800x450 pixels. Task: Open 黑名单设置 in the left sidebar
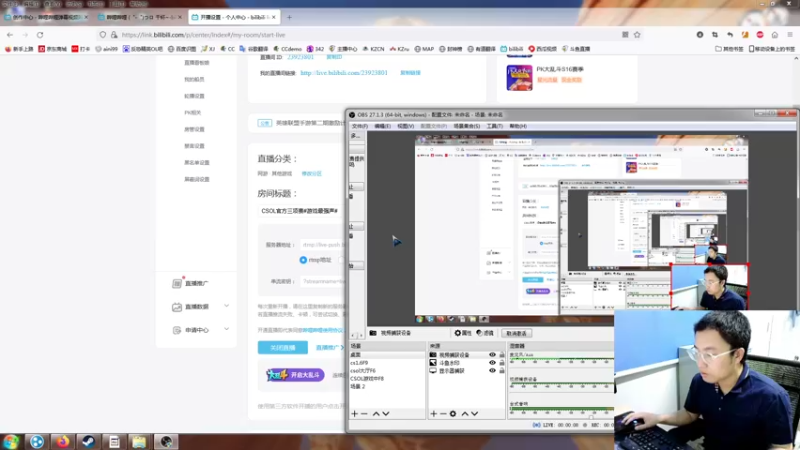(x=197, y=163)
